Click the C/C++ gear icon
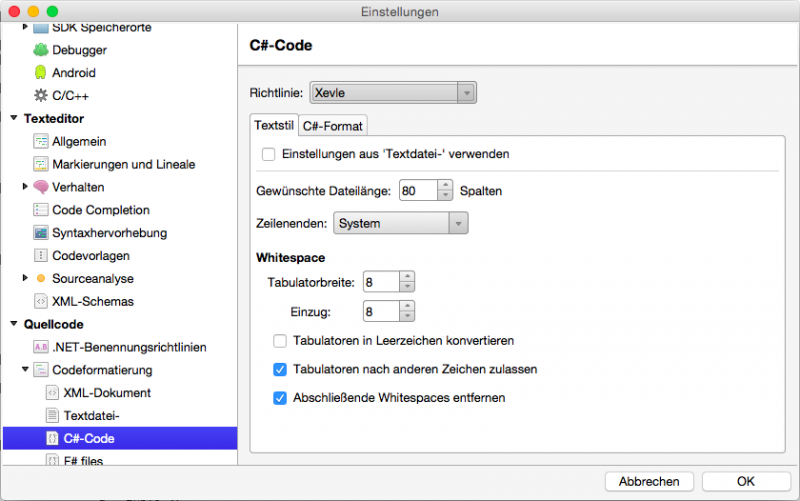800x501 pixels. coord(40,96)
